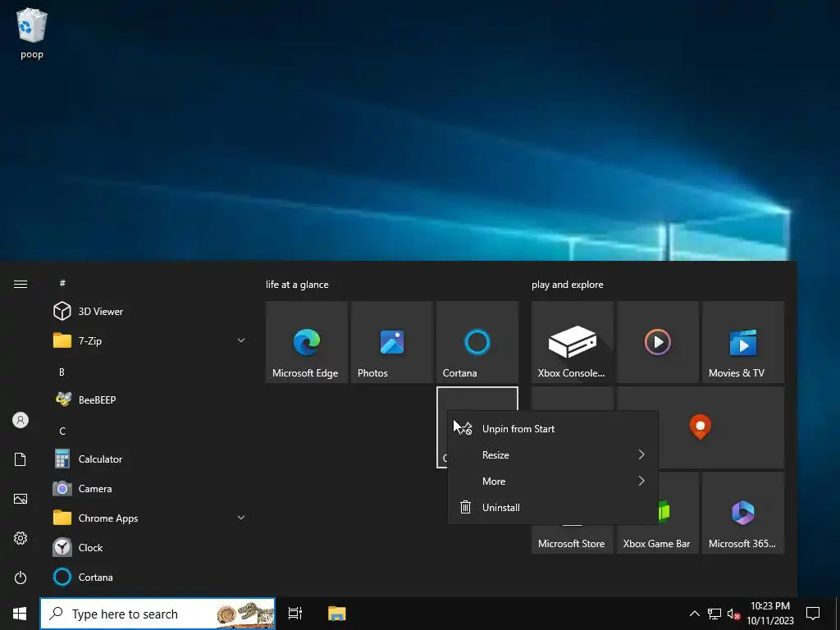Click the '#' letter header in app list
840x630 pixels.
[x=62, y=283]
